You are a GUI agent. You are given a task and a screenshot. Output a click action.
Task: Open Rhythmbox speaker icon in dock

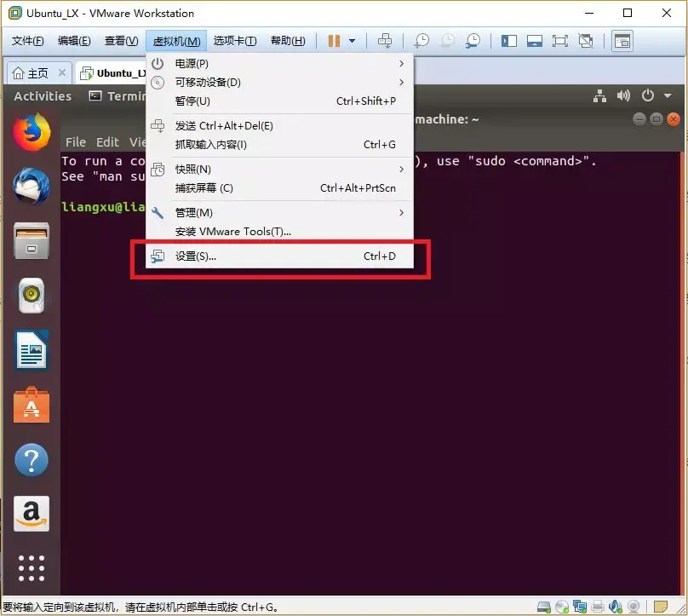[32, 295]
